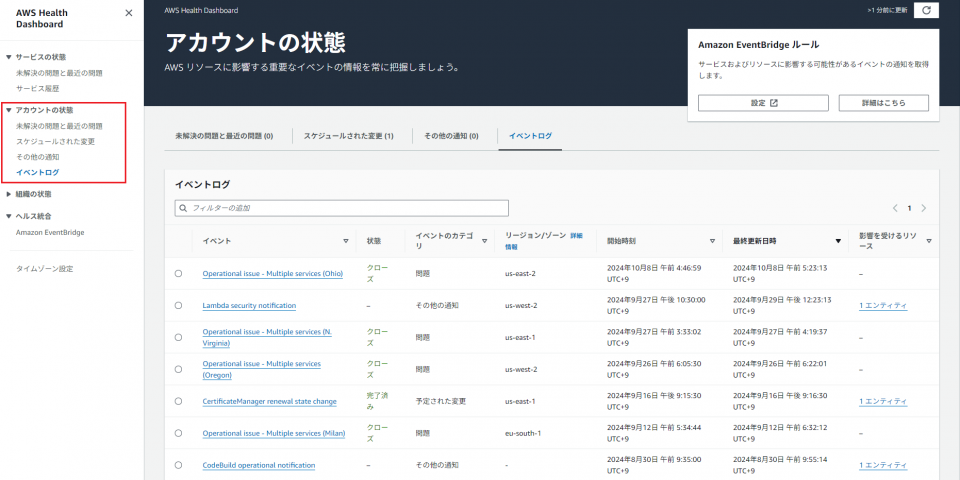Select radio for Operational issue (Milan) row

(x=178, y=433)
